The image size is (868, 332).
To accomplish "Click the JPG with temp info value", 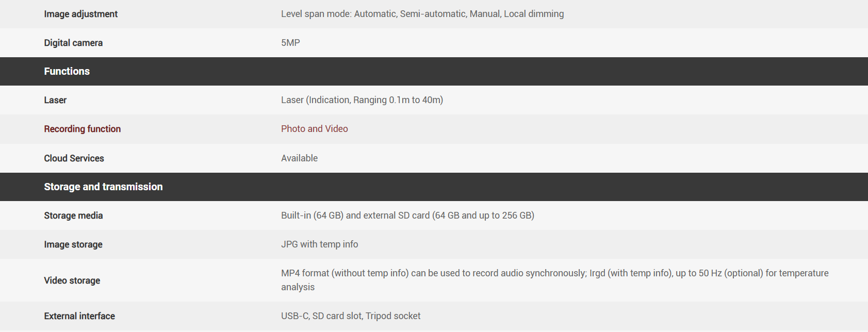I will click(319, 244).
